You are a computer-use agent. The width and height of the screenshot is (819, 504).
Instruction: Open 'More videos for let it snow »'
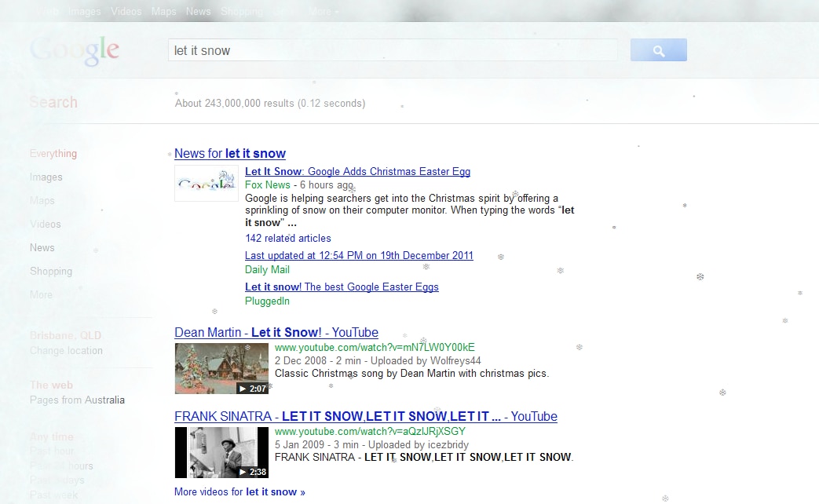(239, 492)
